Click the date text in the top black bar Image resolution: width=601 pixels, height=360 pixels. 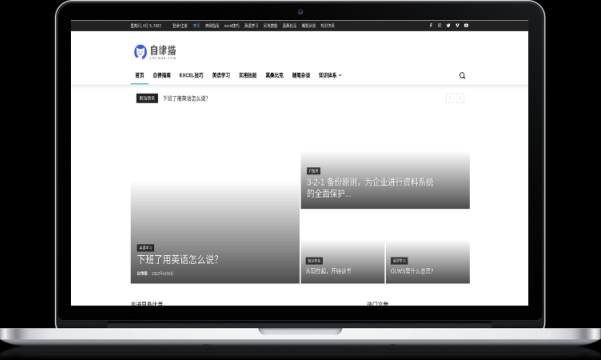point(146,26)
